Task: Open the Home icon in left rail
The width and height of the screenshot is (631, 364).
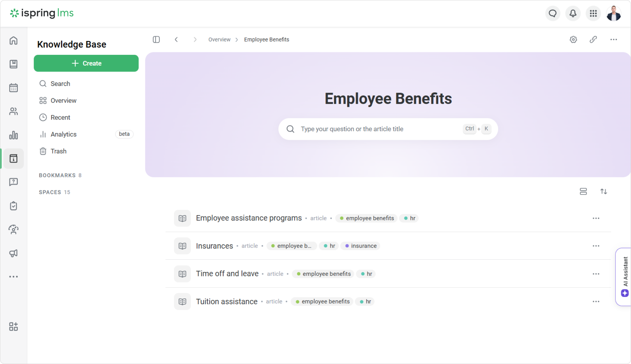Action: point(14,41)
